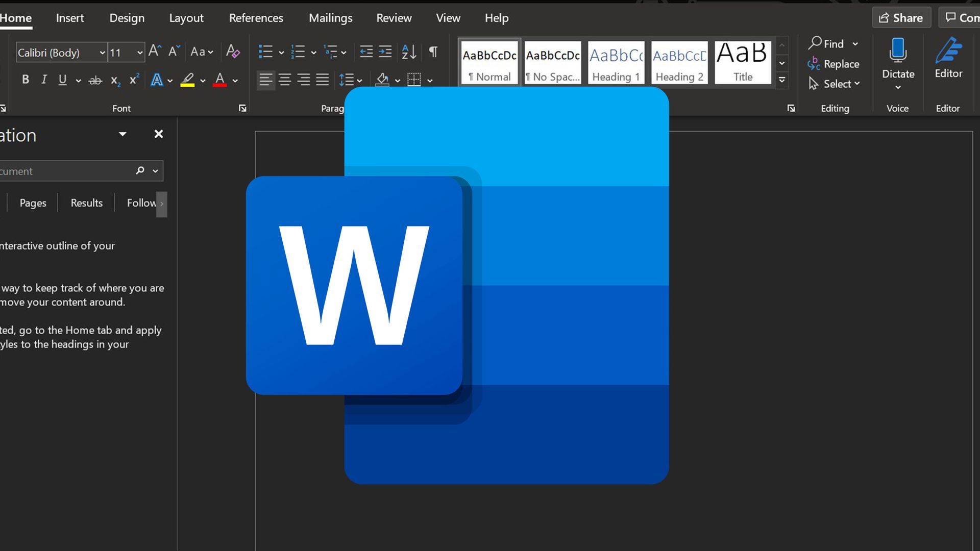Screen dimensions: 980x551
Task: Toggle italic formatting
Action: click(x=44, y=79)
